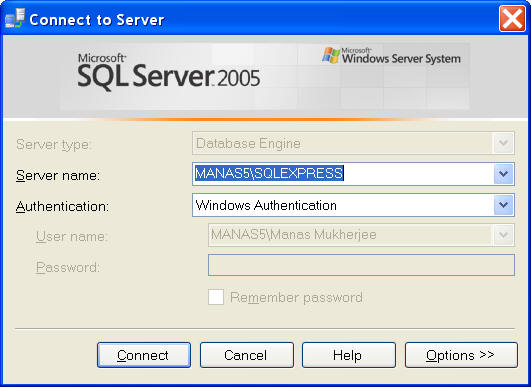The height and width of the screenshot is (387, 531).
Task: Close the Connect to Server dialog
Action: 512,19
